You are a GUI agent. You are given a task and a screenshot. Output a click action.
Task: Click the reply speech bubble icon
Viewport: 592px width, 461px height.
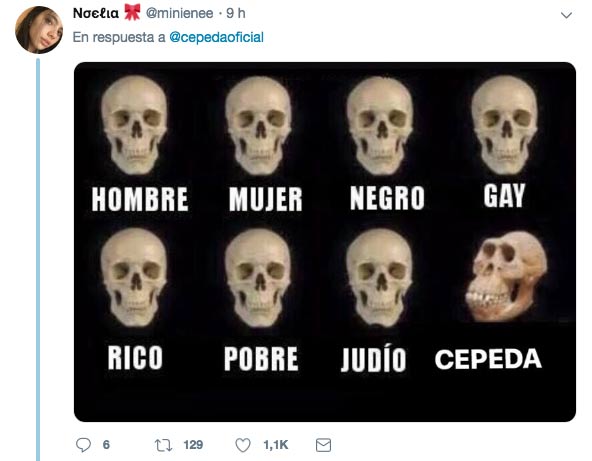(83, 445)
